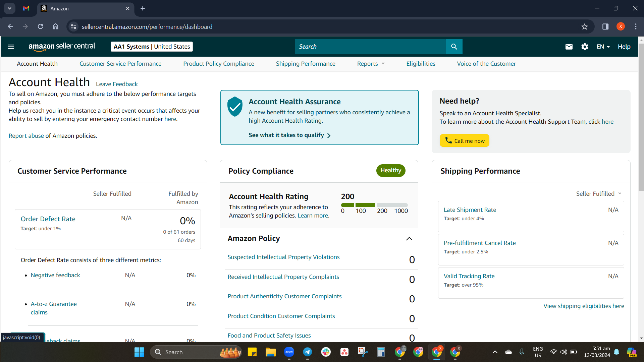
Task: Click the Help link in header
Action: pyautogui.click(x=624, y=47)
